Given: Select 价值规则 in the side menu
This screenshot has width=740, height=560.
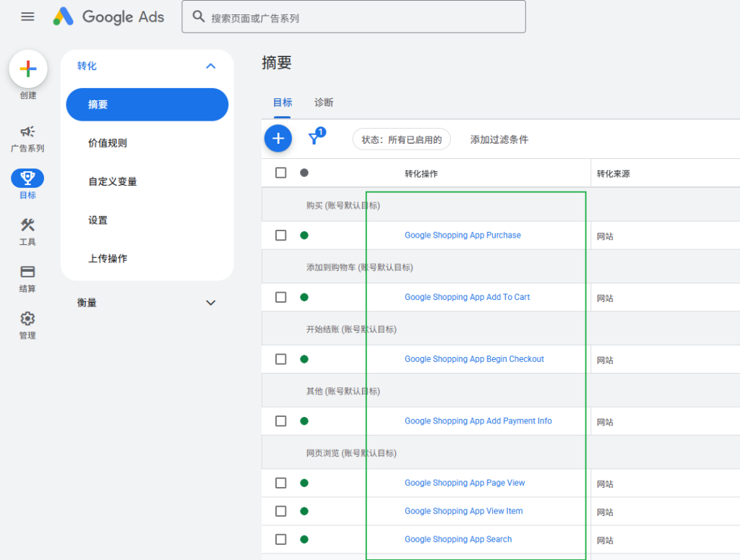Looking at the screenshot, I should point(108,143).
